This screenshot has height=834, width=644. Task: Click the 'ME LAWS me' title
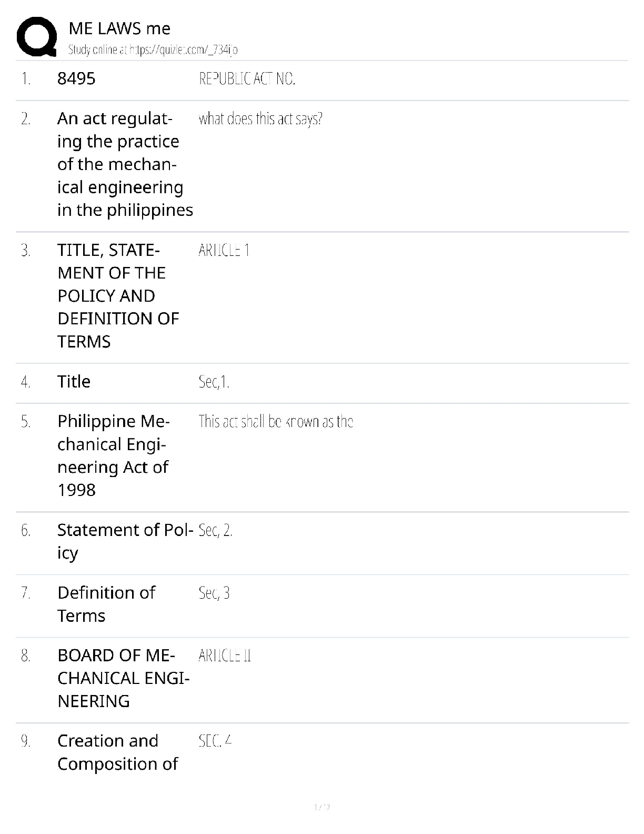119,28
